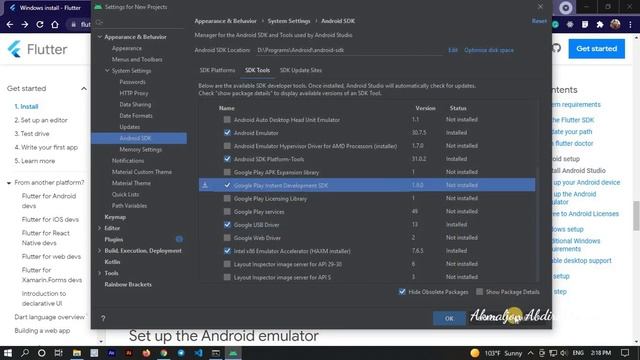Click the browser back arrow

click(10, 24)
